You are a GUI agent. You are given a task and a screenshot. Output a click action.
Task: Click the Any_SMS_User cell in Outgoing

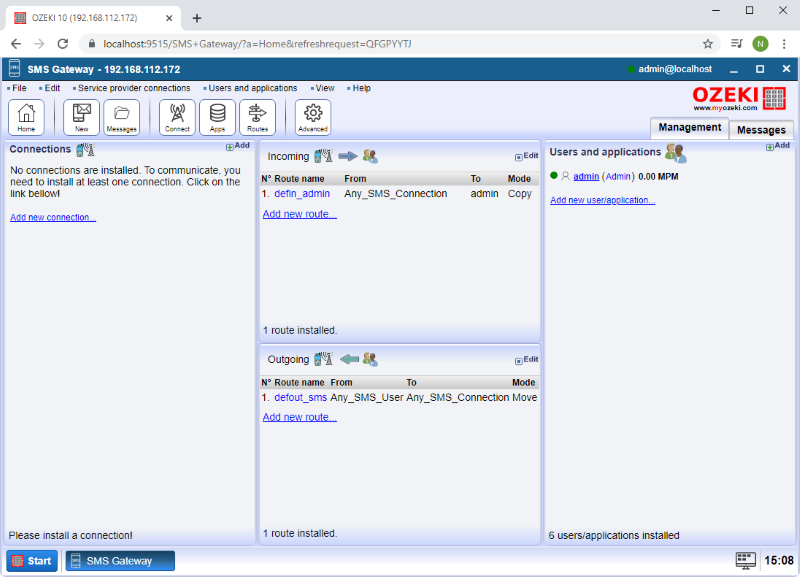coord(367,397)
